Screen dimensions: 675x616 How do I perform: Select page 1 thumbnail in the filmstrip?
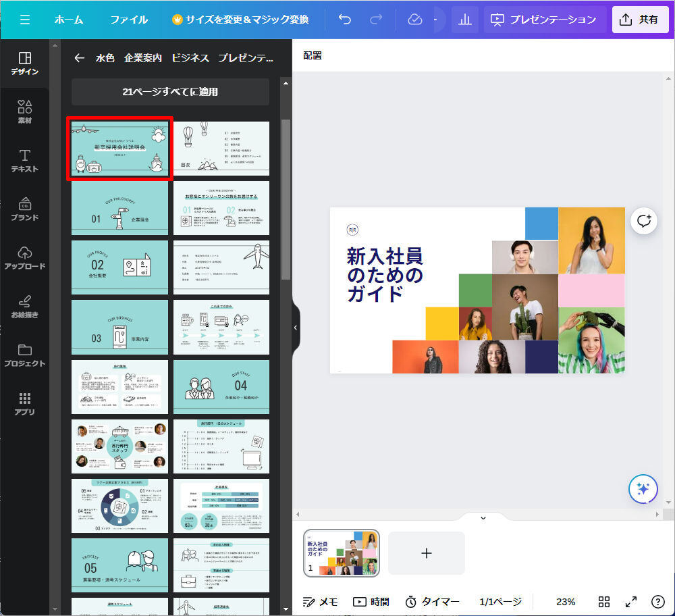tap(342, 553)
